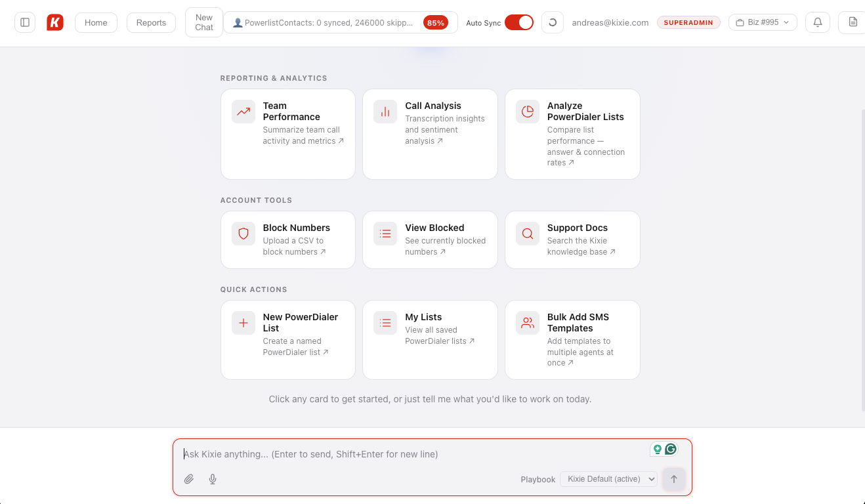Click the Playbook label
This screenshot has height=504, width=865.
(x=538, y=480)
